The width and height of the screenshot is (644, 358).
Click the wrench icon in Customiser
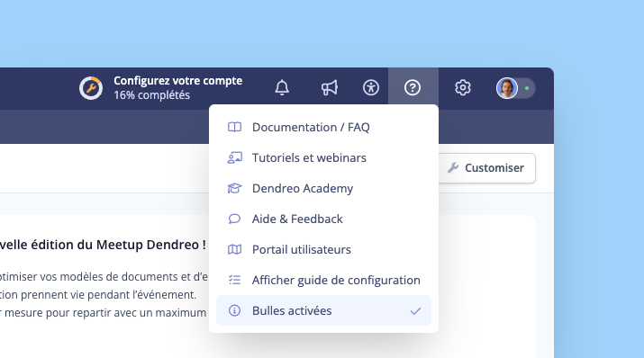click(x=453, y=167)
